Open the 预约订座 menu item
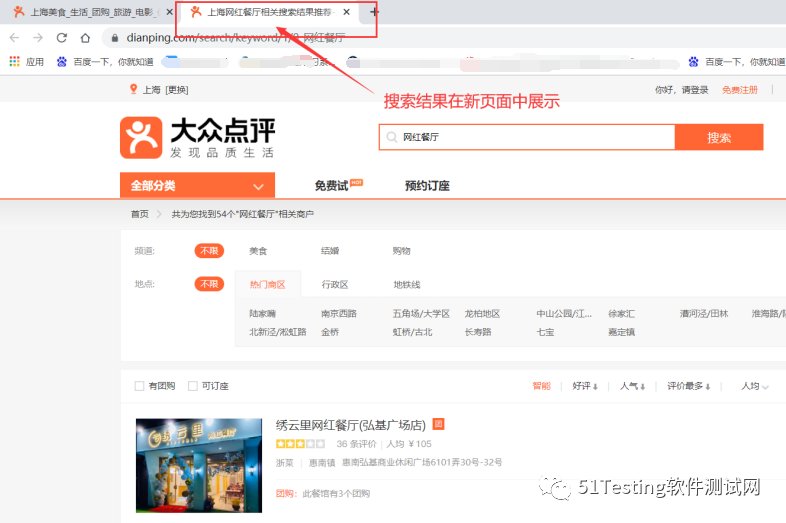This screenshot has height=523, width=786. click(x=427, y=186)
